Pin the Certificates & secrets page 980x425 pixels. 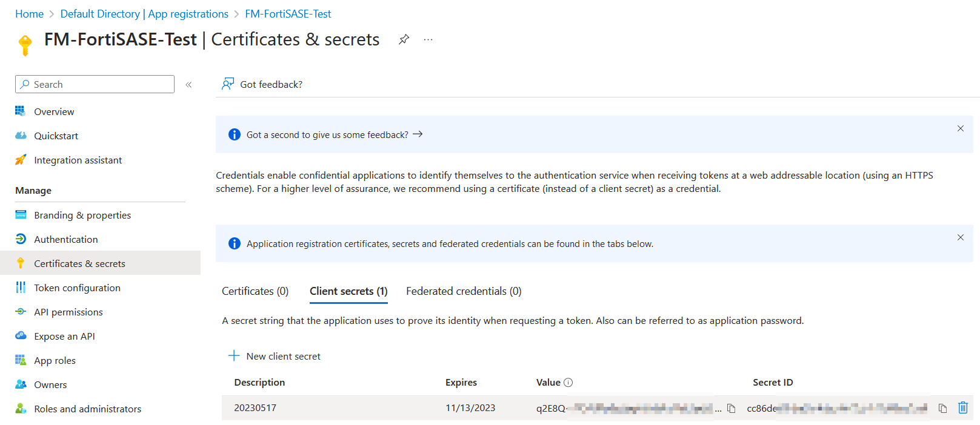(403, 39)
